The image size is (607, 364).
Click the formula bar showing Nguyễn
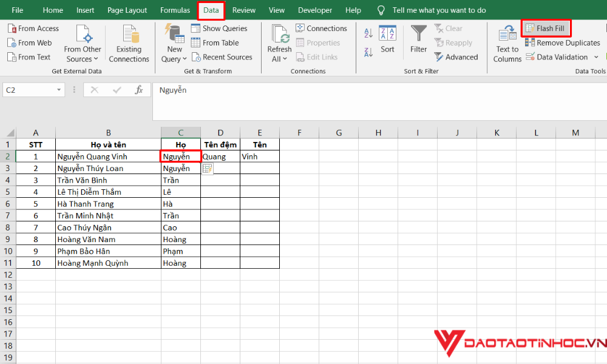(x=379, y=101)
